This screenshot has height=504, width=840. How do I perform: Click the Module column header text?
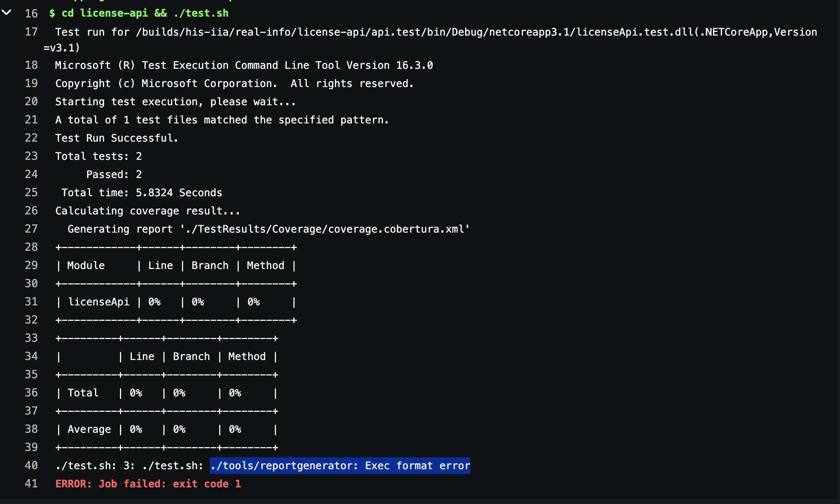[x=86, y=265]
